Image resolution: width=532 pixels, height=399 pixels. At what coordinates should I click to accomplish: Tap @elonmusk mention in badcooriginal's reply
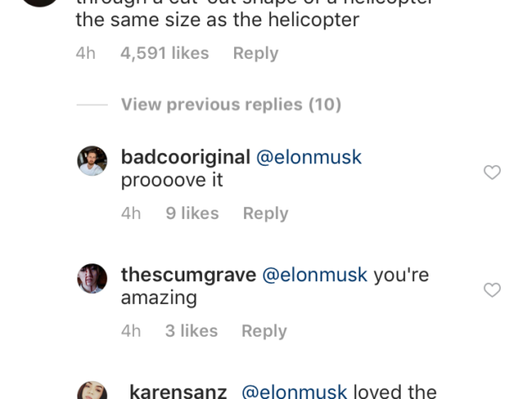(309, 157)
